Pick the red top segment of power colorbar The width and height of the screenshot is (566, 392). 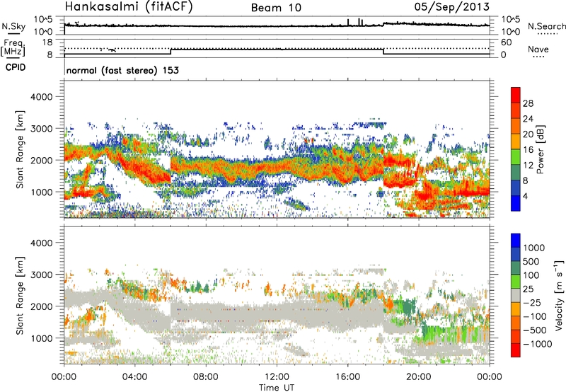(516, 96)
